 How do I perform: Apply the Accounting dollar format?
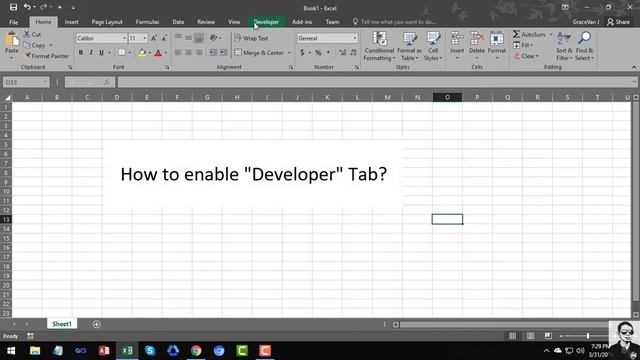pos(302,53)
